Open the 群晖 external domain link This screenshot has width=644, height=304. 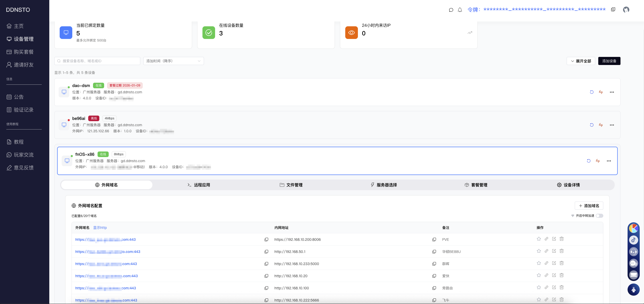coord(106,264)
